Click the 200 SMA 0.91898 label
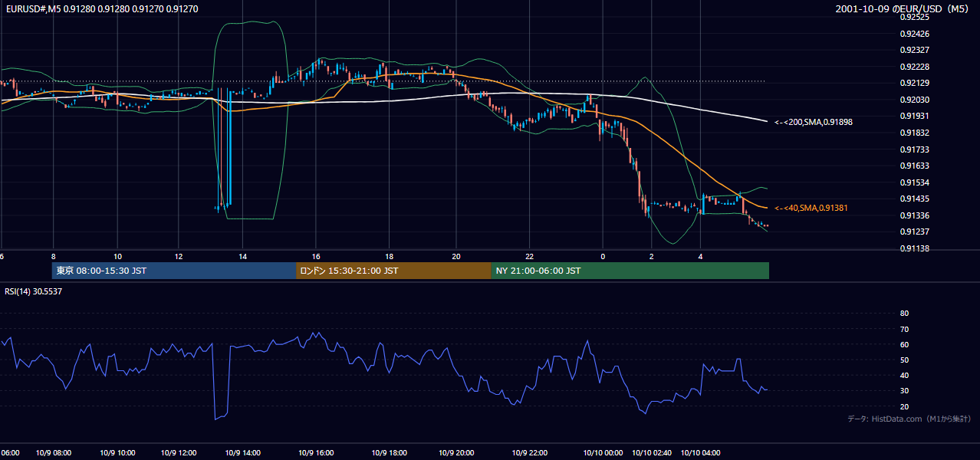 tap(814, 122)
